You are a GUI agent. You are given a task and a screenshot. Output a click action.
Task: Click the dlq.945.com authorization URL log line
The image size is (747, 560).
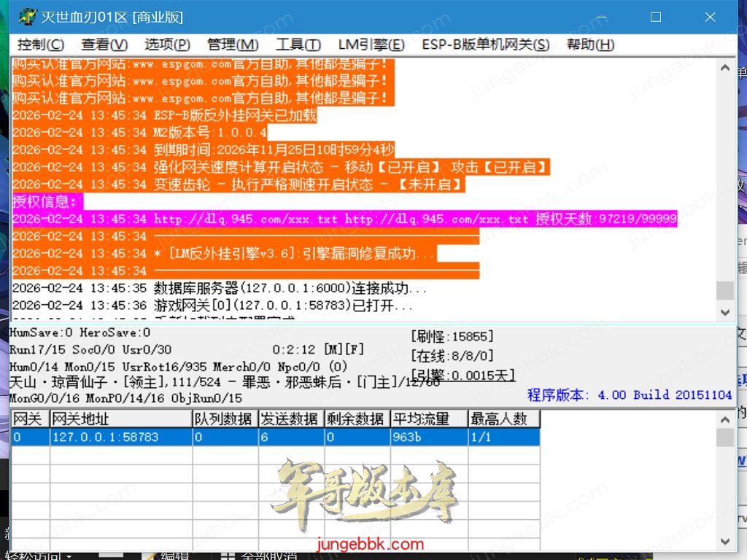coord(344,219)
